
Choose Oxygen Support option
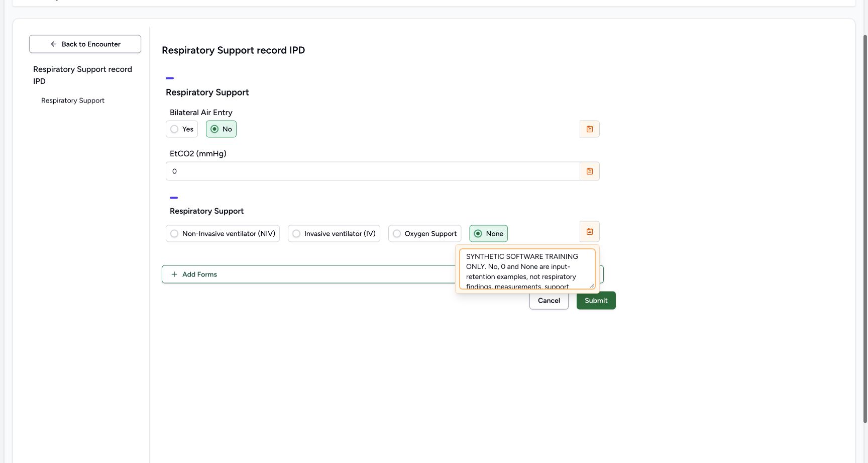pos(424,234)
